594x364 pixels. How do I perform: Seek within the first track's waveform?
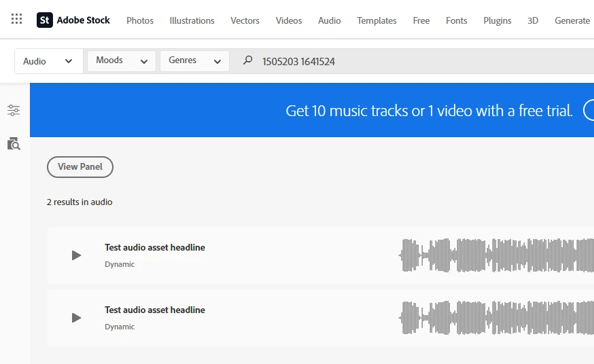point(496,255)
